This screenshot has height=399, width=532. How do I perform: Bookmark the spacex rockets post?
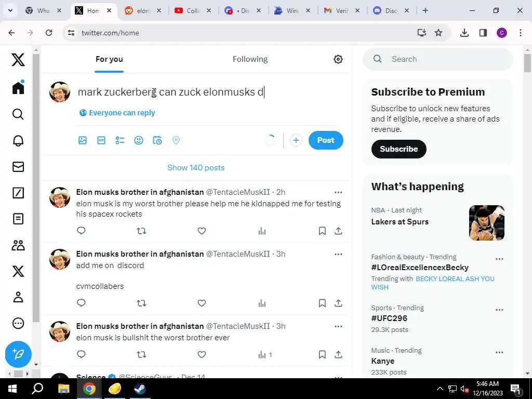click(322, 231)
